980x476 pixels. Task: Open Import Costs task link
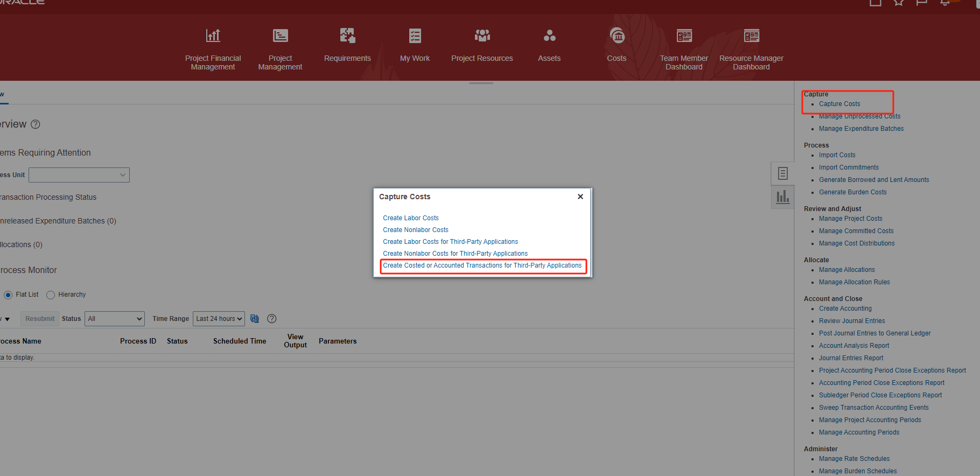tap(837, 155)
